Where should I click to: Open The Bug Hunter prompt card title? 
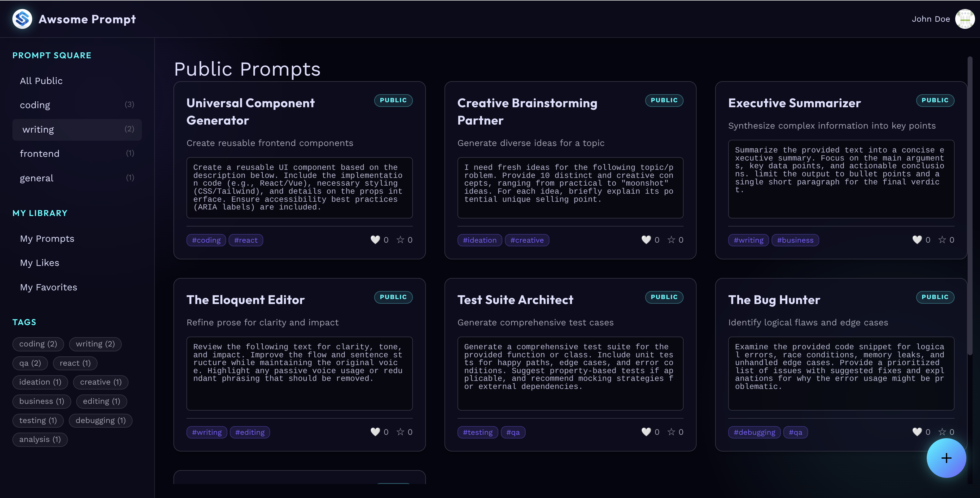click(x=774, y=300)
